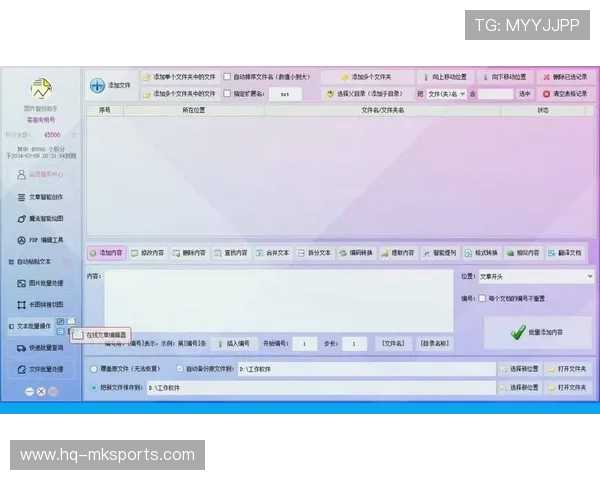Screen dimensions: 600x480
Task: Click the 在线文章编辑器 popup icon
Action: click(x=78, y=335)
